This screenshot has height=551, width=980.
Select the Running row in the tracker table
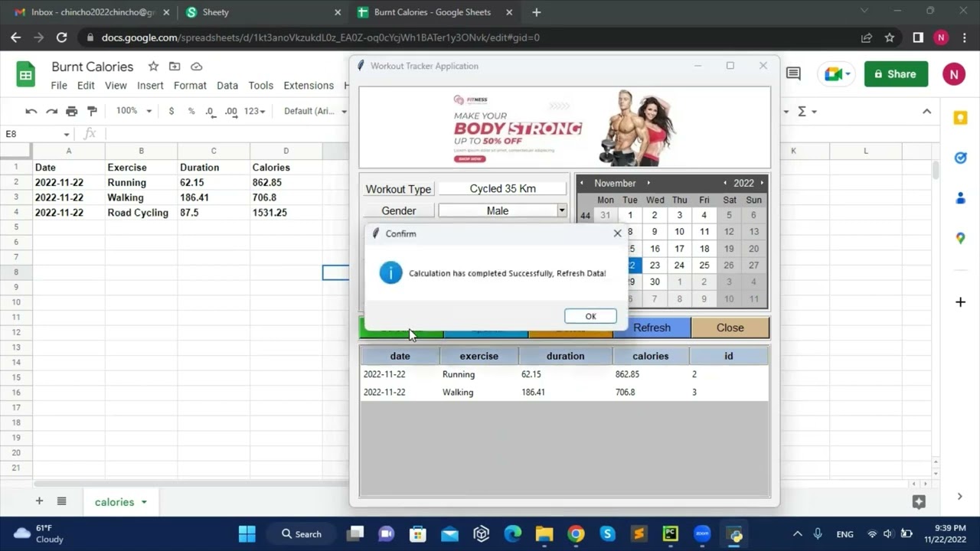(564, 374)
